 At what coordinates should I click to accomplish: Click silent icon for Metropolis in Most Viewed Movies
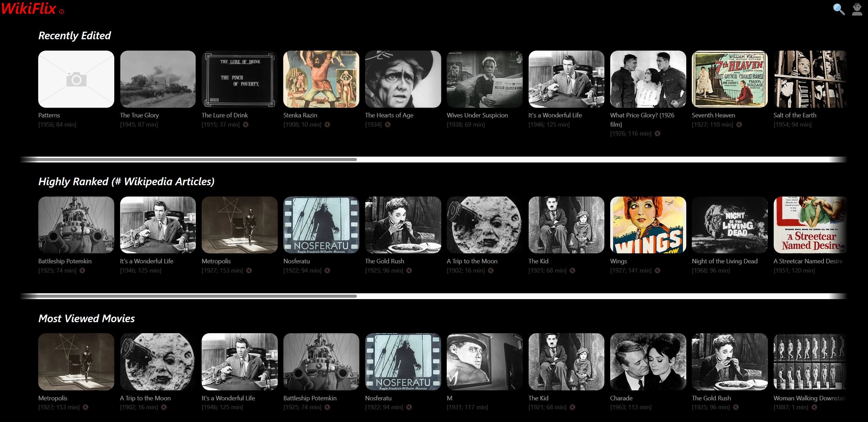[85, 407]
